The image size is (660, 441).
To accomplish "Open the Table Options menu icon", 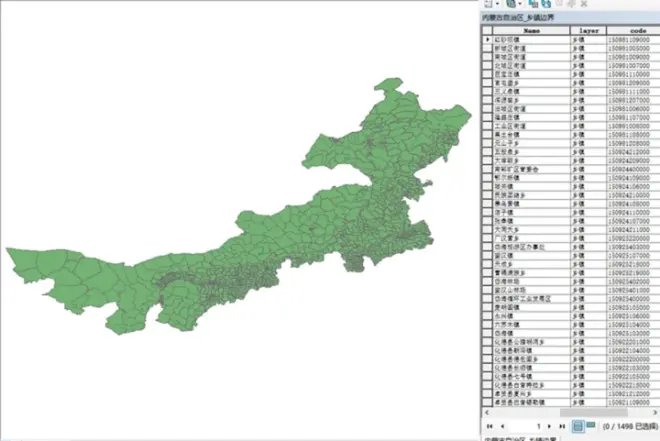I will pos(487,5).
